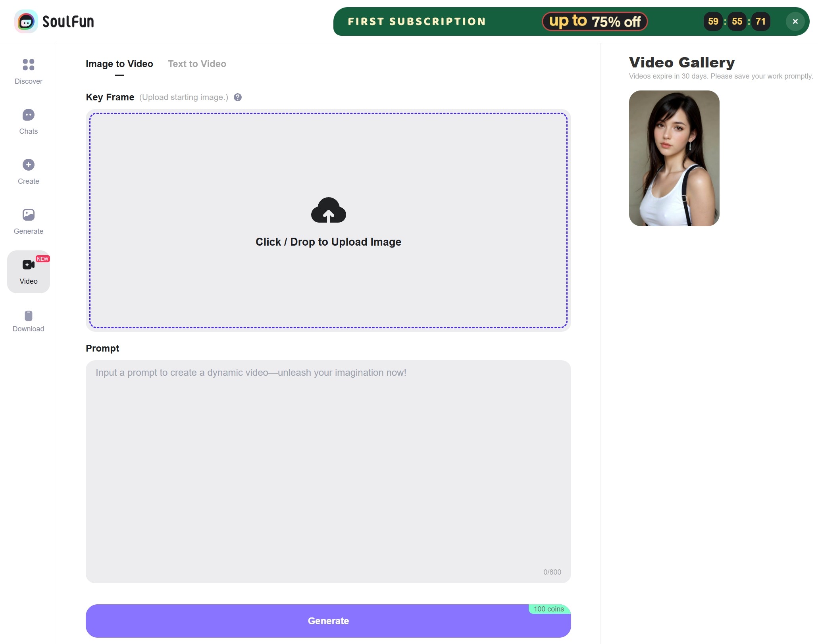Click the Download sidebar icon
The image size is (818, 644).
click(28, 316)
